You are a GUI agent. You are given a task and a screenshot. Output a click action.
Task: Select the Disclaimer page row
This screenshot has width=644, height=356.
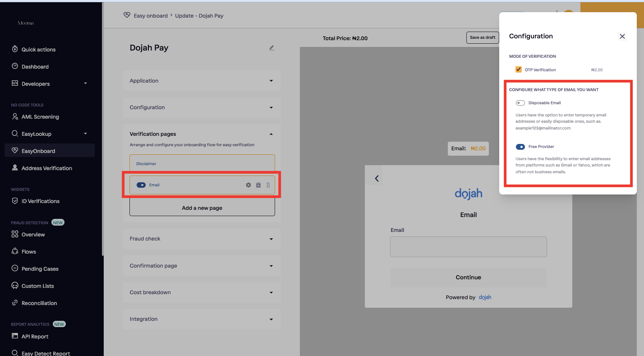tap(202, 164)
